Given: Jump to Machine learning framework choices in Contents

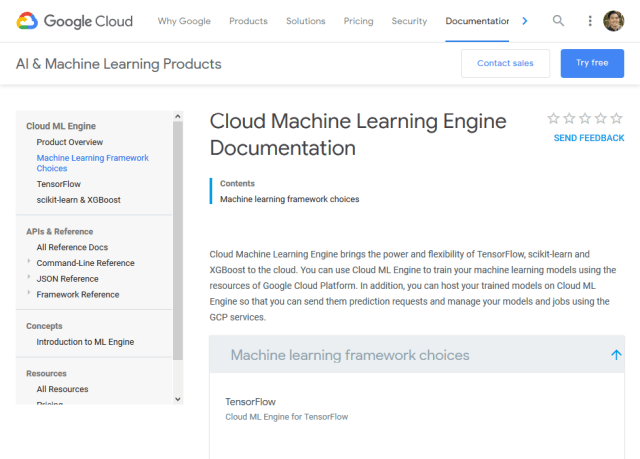Looking at the screenshot, I should pyautogui.click(x=289, y=199).
